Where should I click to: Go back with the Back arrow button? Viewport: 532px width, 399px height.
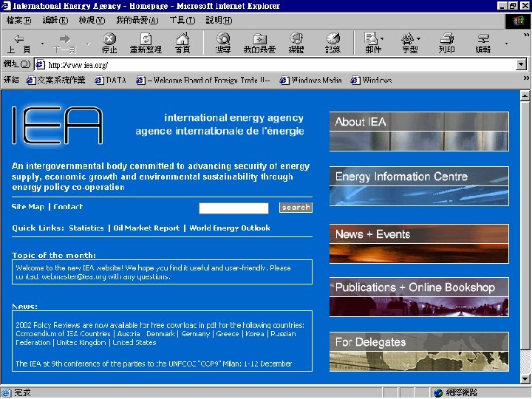pos(19,43)
